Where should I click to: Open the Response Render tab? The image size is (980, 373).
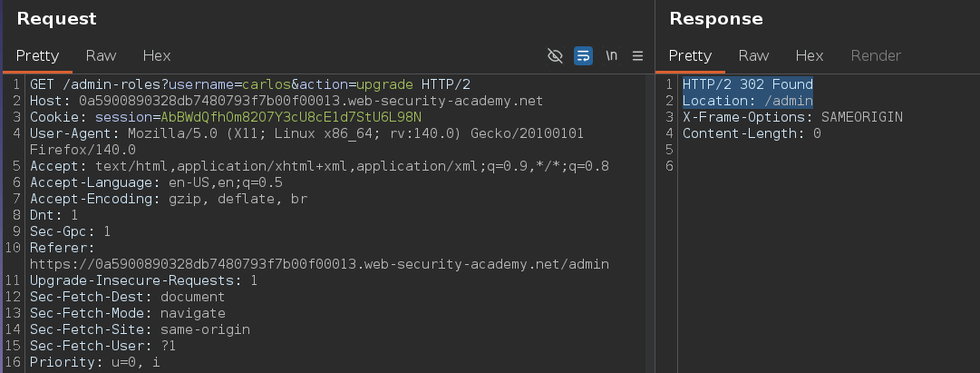point(876,55)
